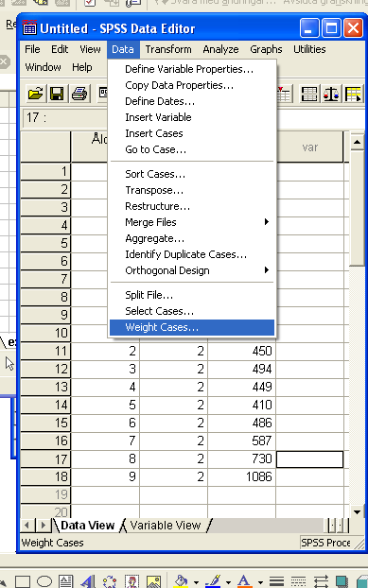Click the Split File toolbar icon
368x588 pixels.
point(309,94)
